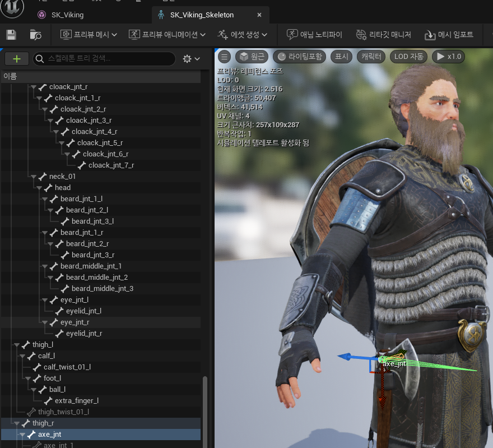This screenshot has width=493, height=448.
Task: Open the 리타깃 매니저 tool
Action: (383, 35)
